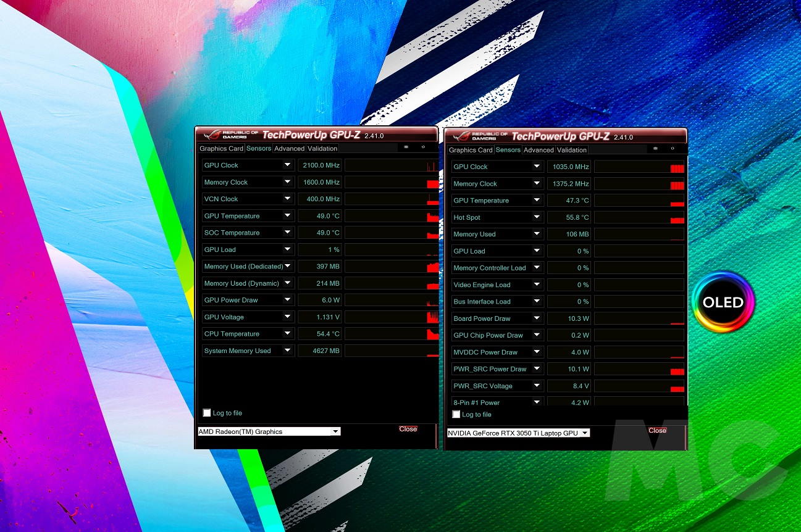Click the refresh icon in AMD Radeon window
Image resolution: width=801 pixels, height=532 pixels.
(423, 148)
